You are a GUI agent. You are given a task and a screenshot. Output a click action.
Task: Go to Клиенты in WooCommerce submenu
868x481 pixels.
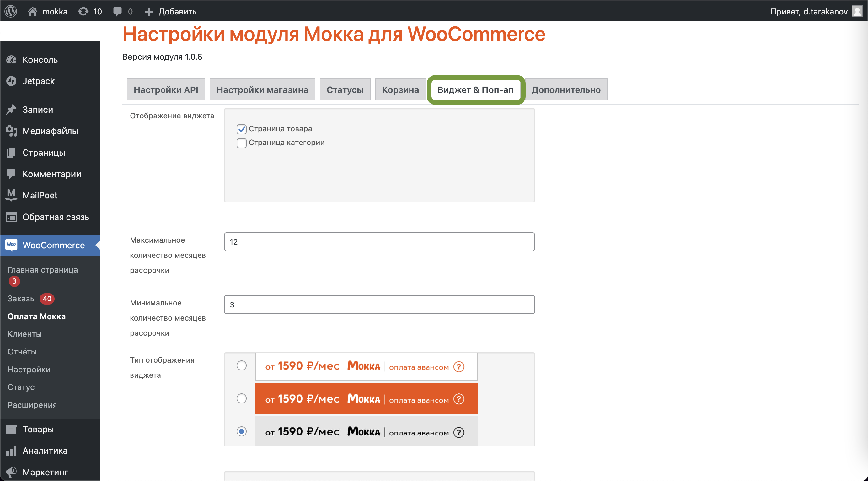pos(24,334)
